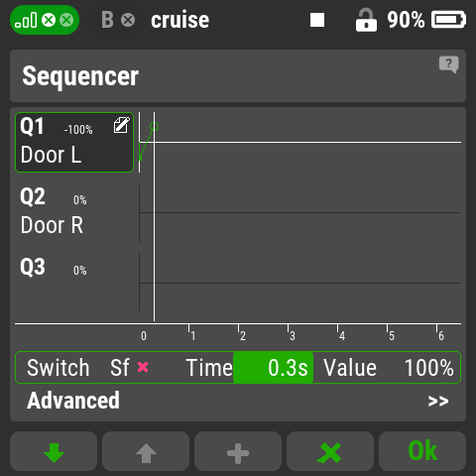Toggle the Sf switch pink X marker
This screenshot has height=476, width=476.
(143, 367)
